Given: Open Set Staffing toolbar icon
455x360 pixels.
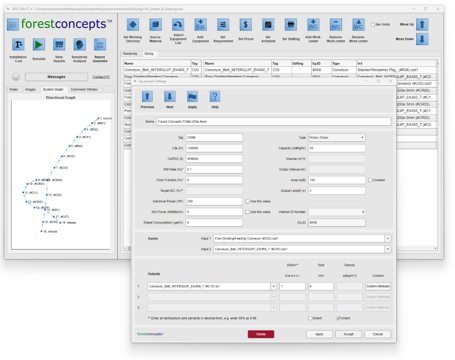Looking at the screenshot, I should point(291,25).
